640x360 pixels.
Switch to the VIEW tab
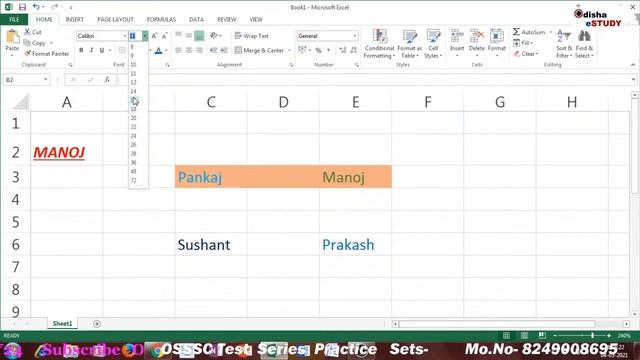pos(256,20)
